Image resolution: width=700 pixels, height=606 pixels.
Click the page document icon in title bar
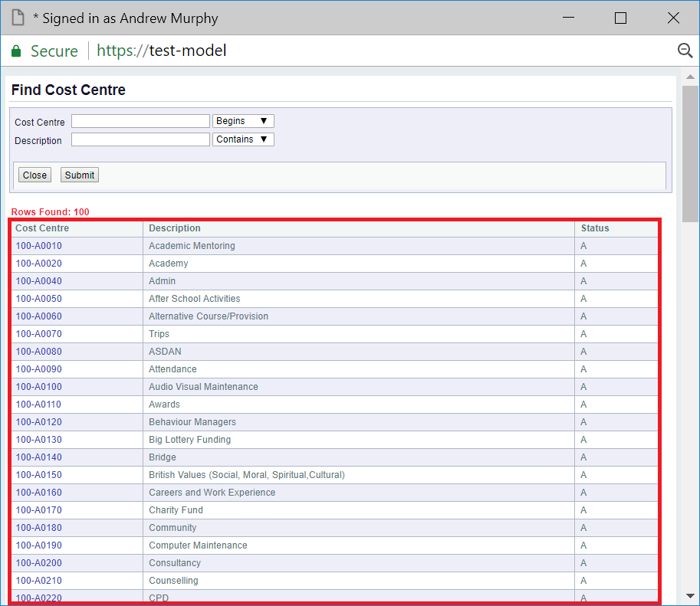pos(18,18)
